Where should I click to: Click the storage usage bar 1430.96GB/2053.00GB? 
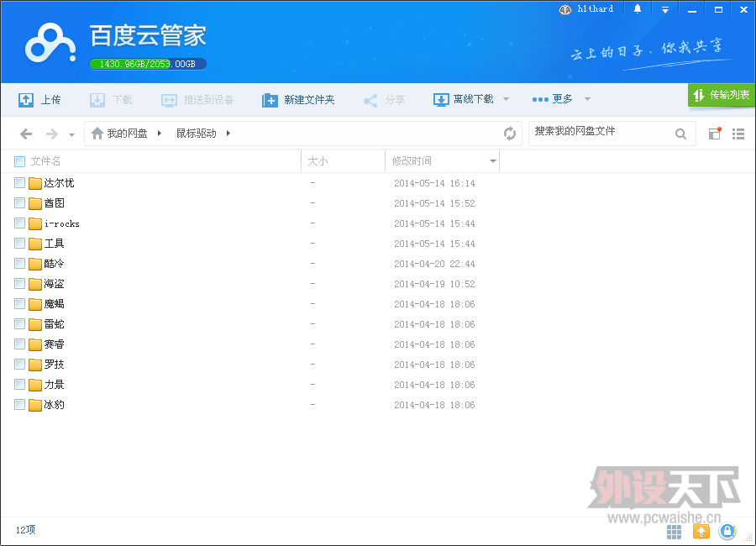click(x=148, y=64)
